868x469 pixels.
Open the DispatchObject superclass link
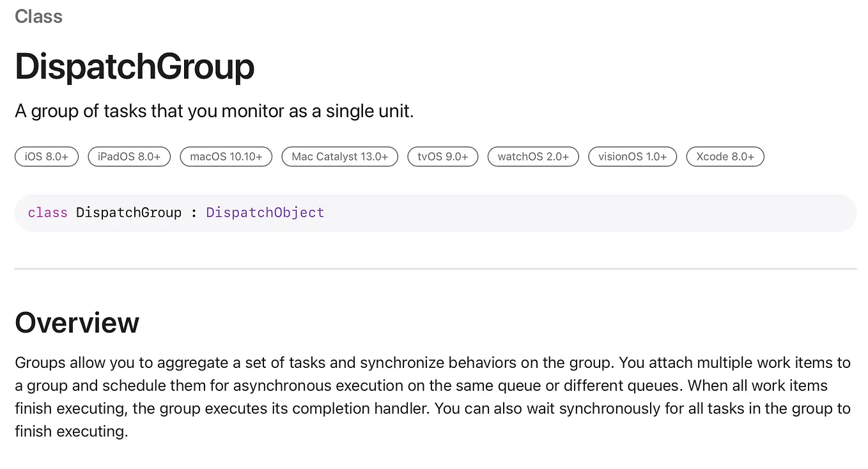tap(265, 212)
